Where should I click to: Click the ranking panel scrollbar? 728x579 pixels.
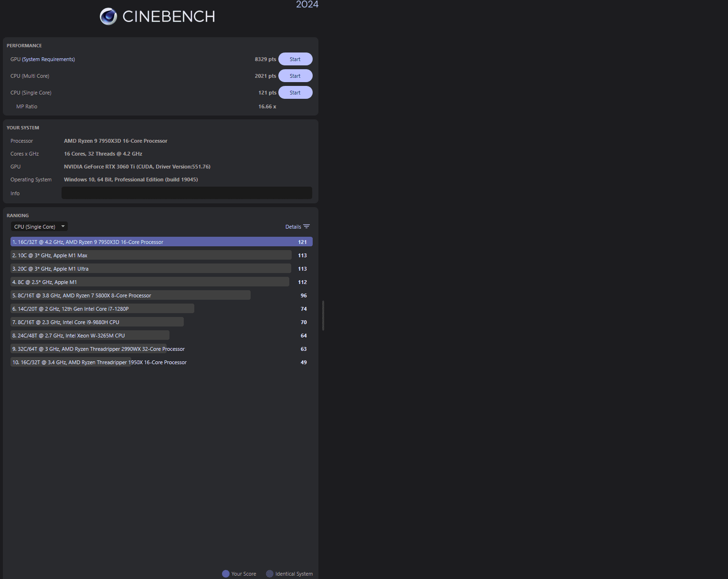(x=323, y=316)
